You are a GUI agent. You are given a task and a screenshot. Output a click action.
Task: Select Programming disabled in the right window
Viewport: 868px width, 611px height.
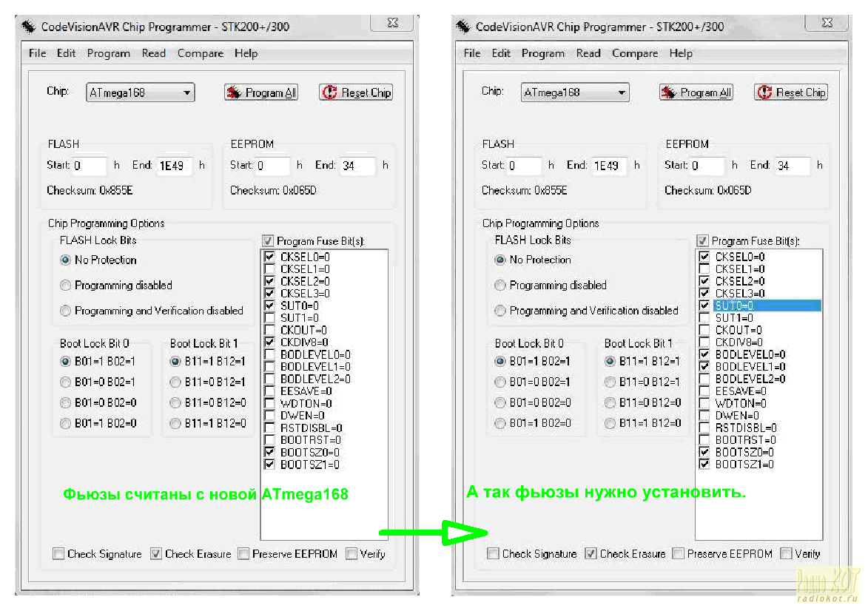pos(500,285)
